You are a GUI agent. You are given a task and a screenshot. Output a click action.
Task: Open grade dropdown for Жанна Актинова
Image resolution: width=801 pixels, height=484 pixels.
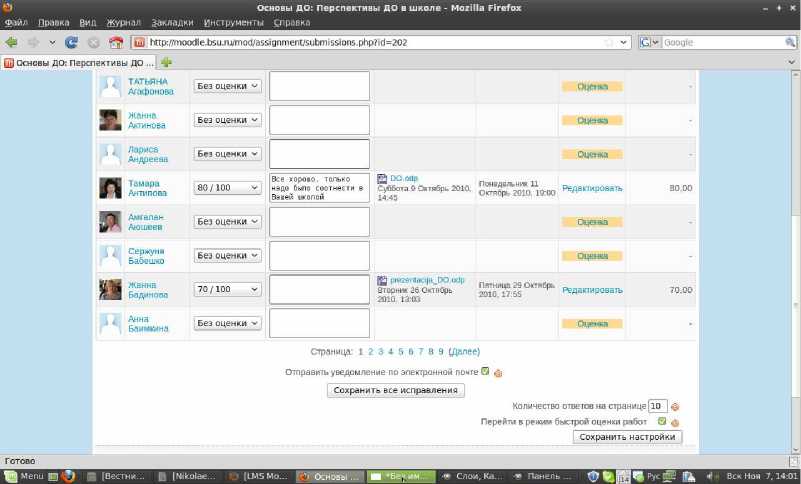227,120
